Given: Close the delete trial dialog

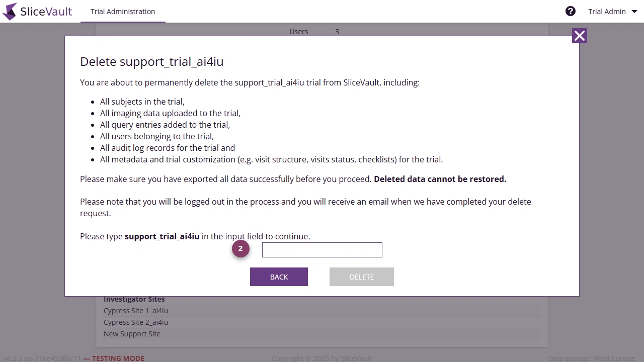Looking at the screenshot, I should tap(579, 36).
